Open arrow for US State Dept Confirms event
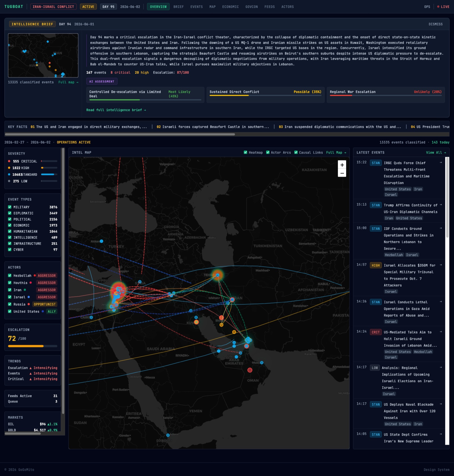The image size is (454, 476). (x=441, y=434)
